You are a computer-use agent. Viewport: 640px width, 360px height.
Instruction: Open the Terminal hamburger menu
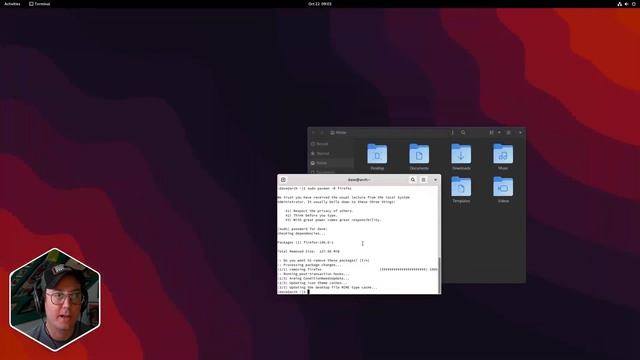click(x=424, y=180)
